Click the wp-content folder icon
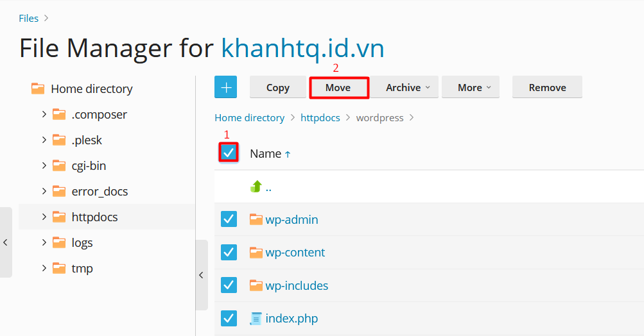 256,252
